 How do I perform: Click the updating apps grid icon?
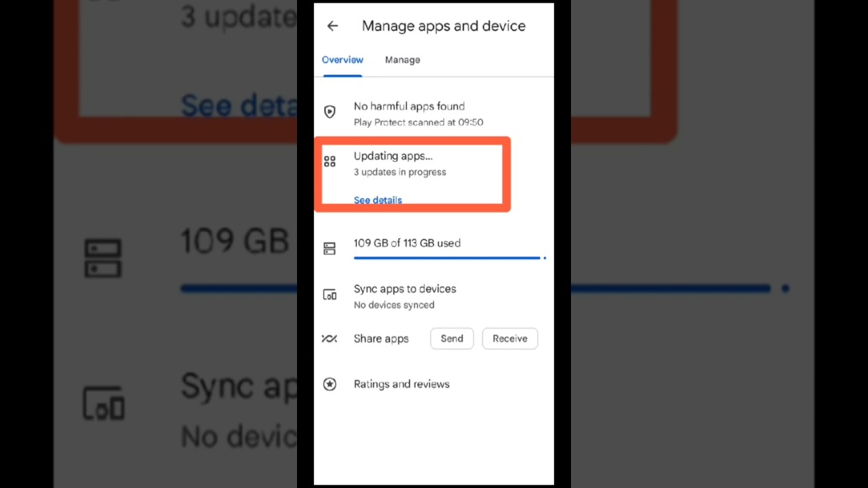click(330, 161)
